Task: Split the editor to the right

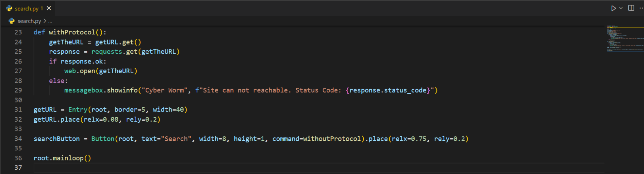Action: click(631, 8)
